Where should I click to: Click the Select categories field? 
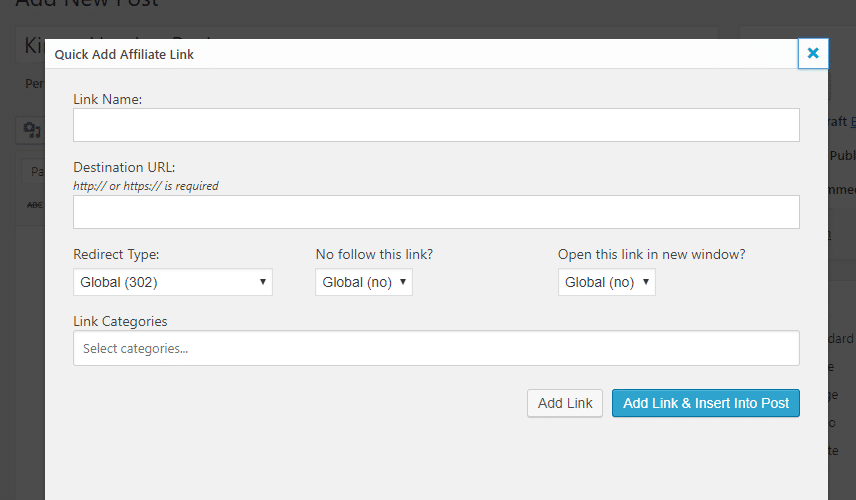(436, 348)
